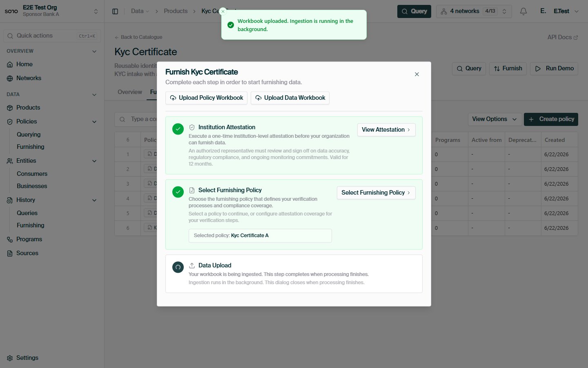Open the E.Test user menu
This screenshot has width=588, height=368.
pyautogui.click(x=559, y=11)
